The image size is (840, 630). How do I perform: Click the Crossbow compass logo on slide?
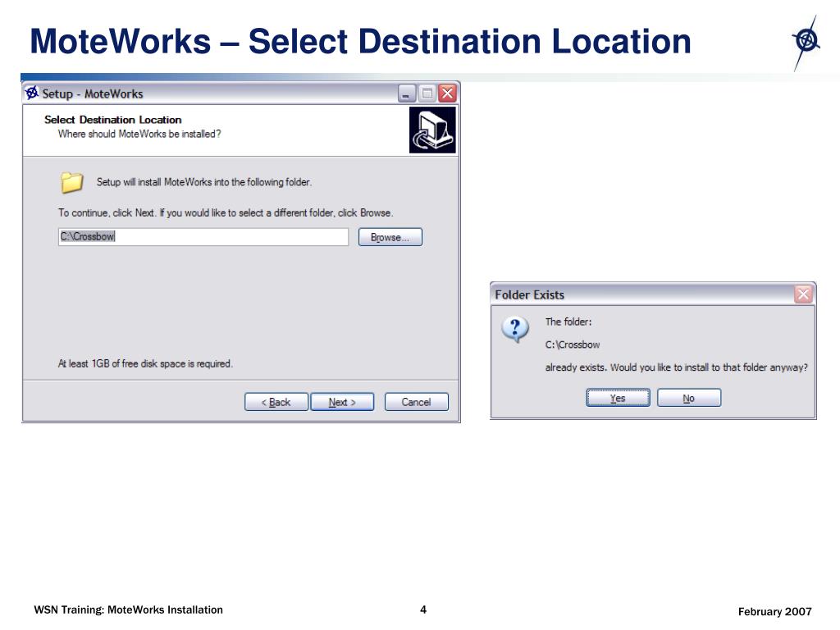(806, 42)
